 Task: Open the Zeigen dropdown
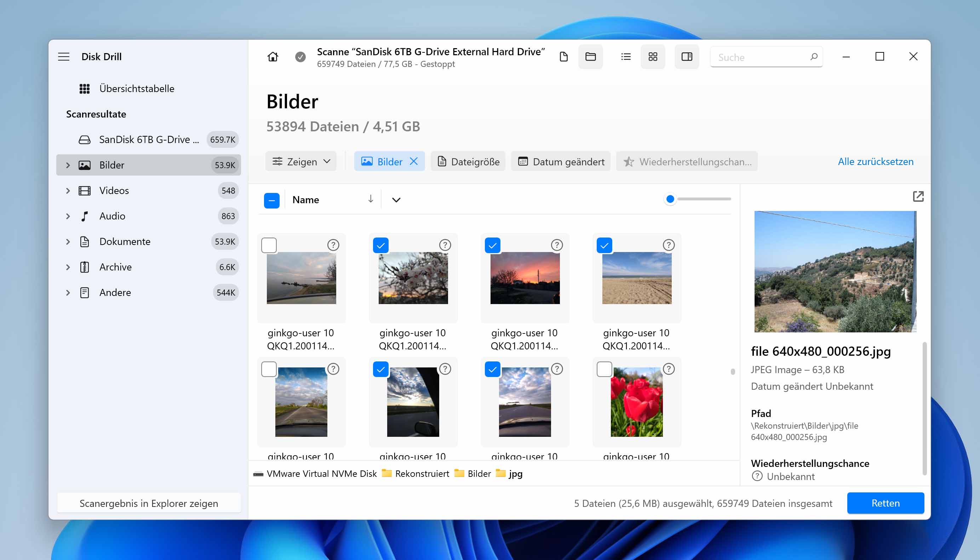pos(301,161)
